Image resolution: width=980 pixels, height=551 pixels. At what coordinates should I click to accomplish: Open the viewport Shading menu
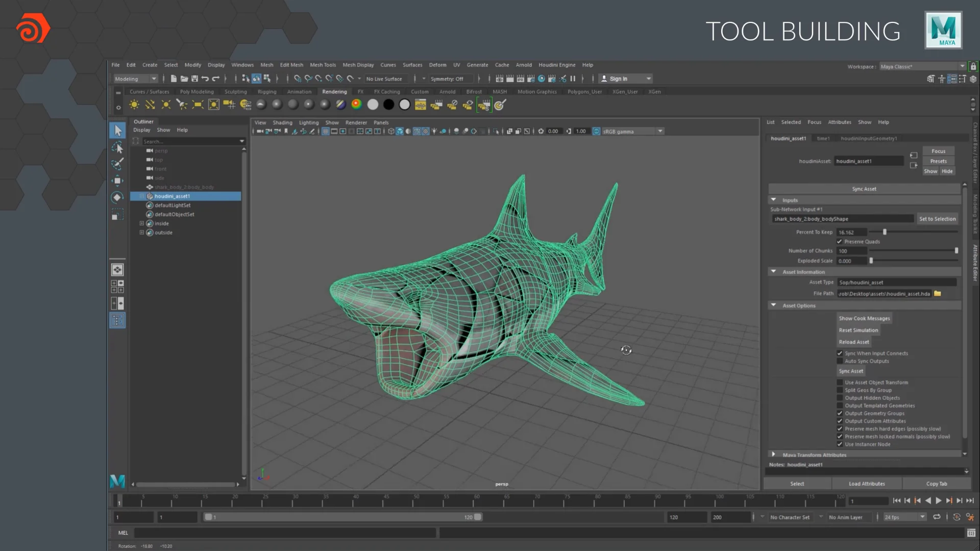tap(282, 122)
